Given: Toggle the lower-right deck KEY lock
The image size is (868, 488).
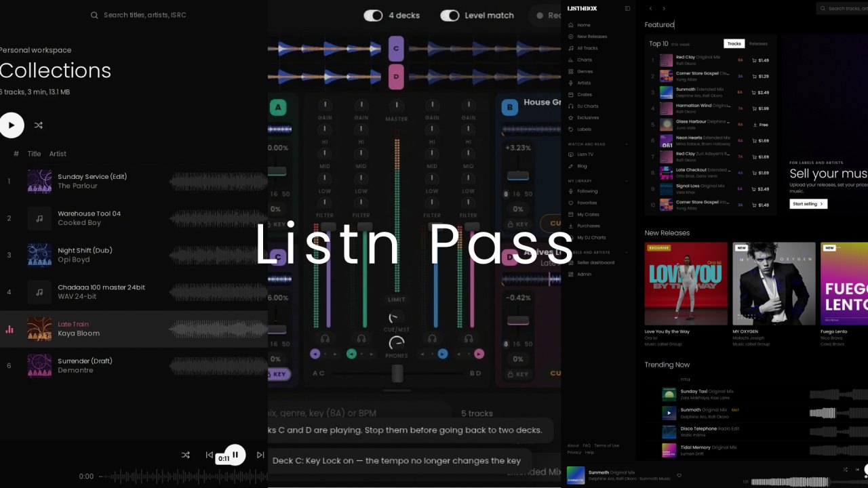Looking at the screenshot, I should (518, 373).
